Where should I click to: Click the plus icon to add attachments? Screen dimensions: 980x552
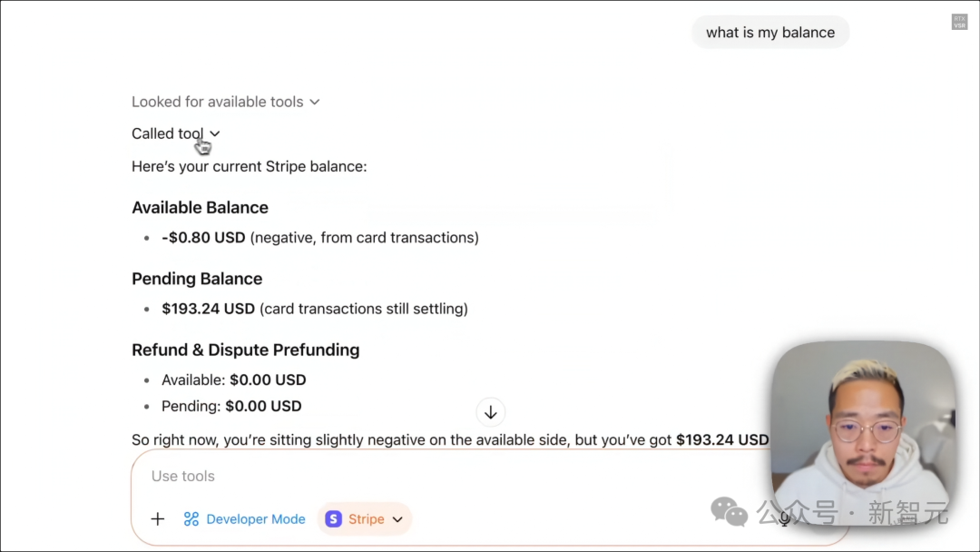pos(158,519)
